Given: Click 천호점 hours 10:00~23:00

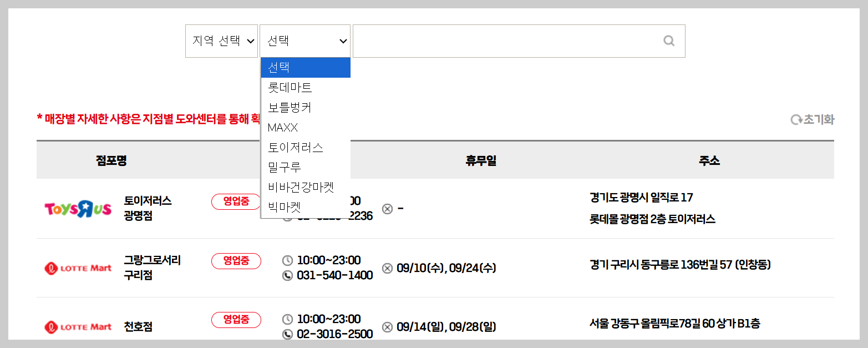Looking at the screenshot, I should (x=329, y=319).
